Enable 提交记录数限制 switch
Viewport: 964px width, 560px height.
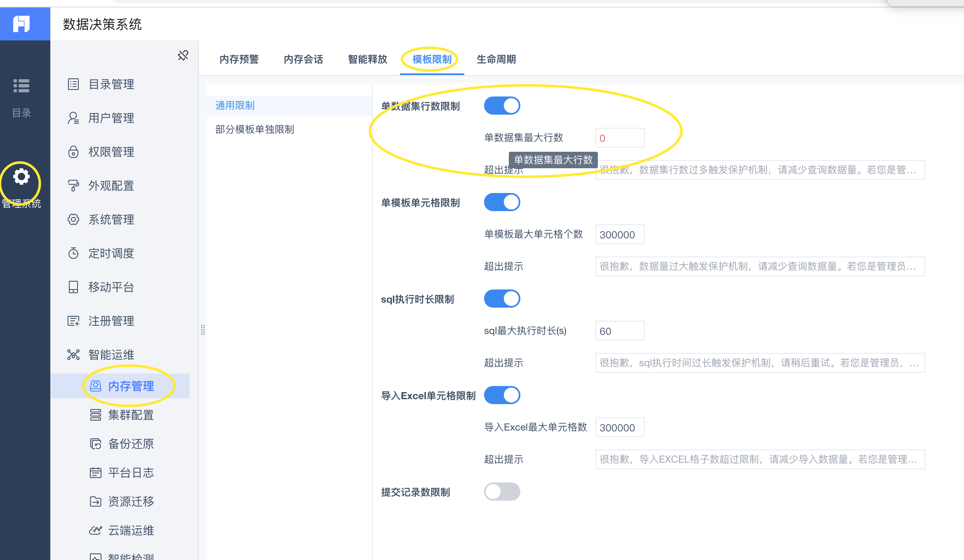click(x=502, y=492)
